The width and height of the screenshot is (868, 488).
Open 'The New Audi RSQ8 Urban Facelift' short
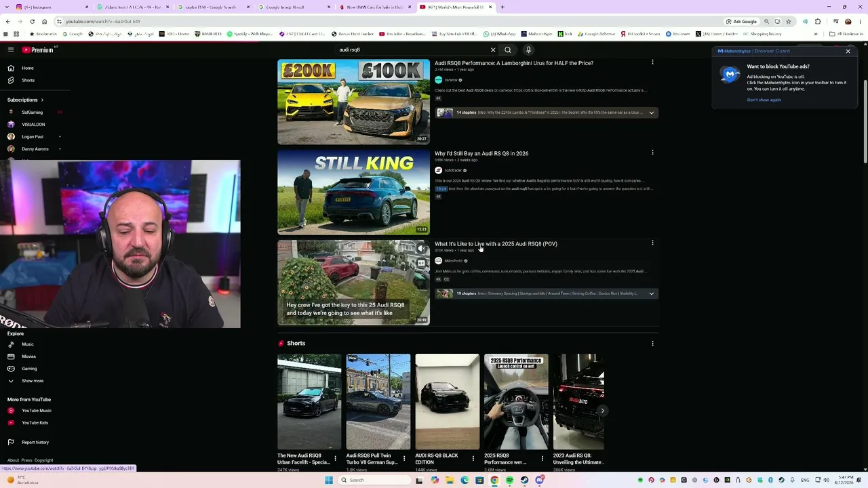tap(309, 402)
